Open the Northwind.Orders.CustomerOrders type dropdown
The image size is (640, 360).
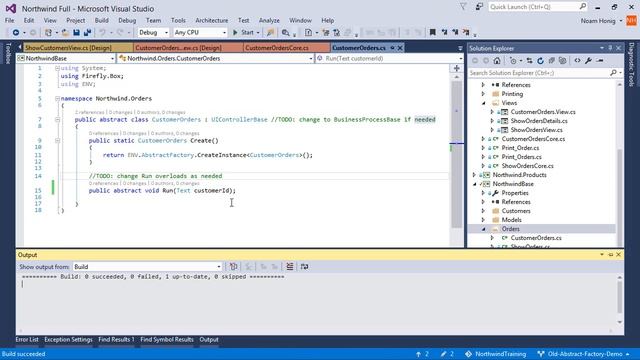click(x=216, y=58)
